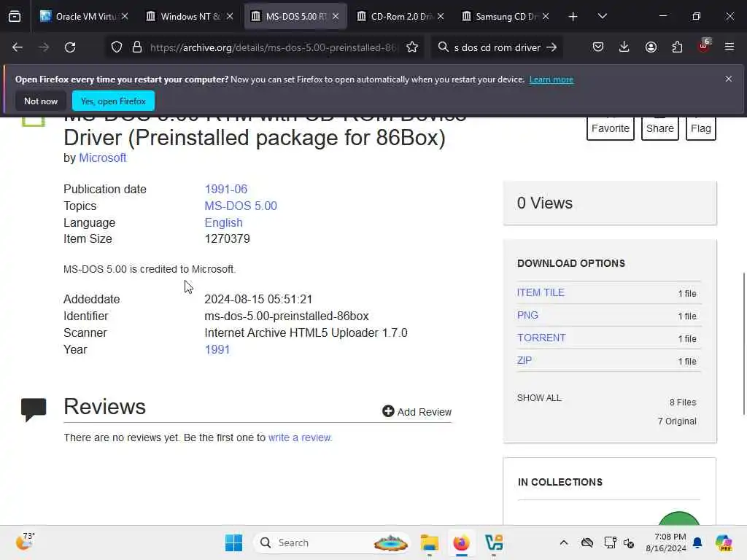The width and height of the screenshot is (747, 560).
Task: Flag this archive item
Action: [x=700, y=128]
